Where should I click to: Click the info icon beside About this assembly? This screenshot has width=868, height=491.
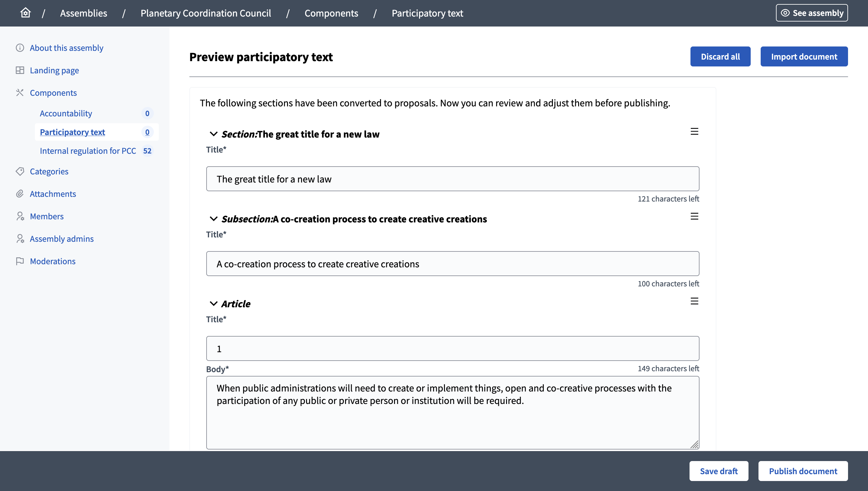20,48
